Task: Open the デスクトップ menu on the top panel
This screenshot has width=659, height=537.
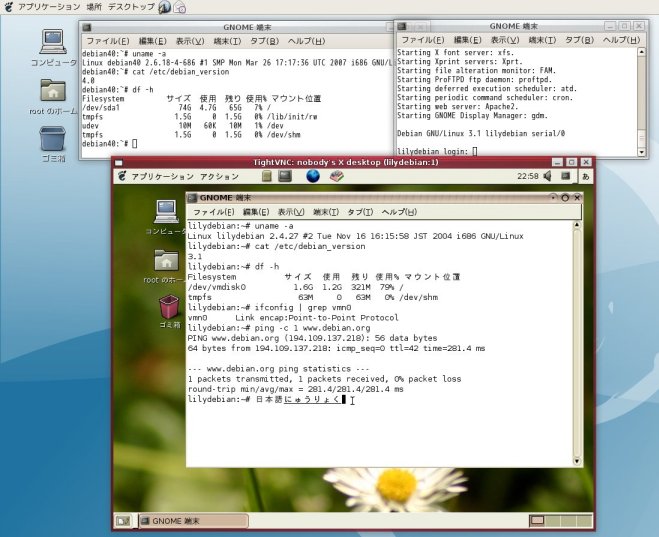Action: click(x=131, y=7)
